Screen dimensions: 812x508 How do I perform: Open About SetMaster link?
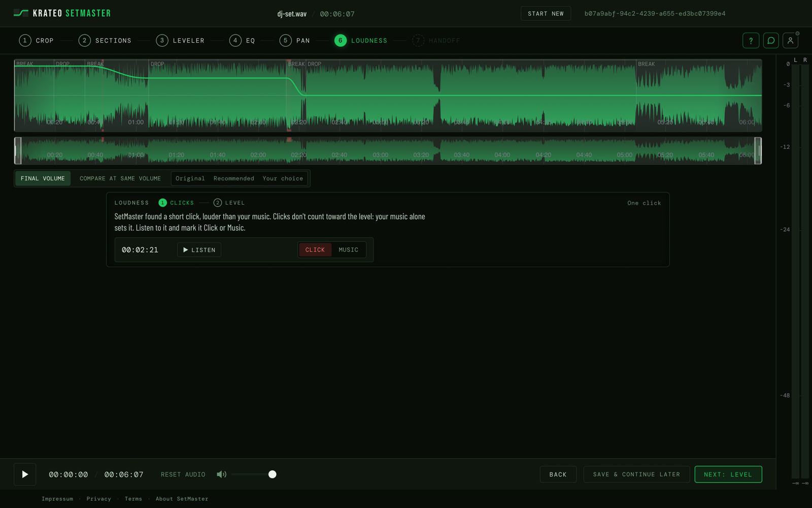[182, 499]
